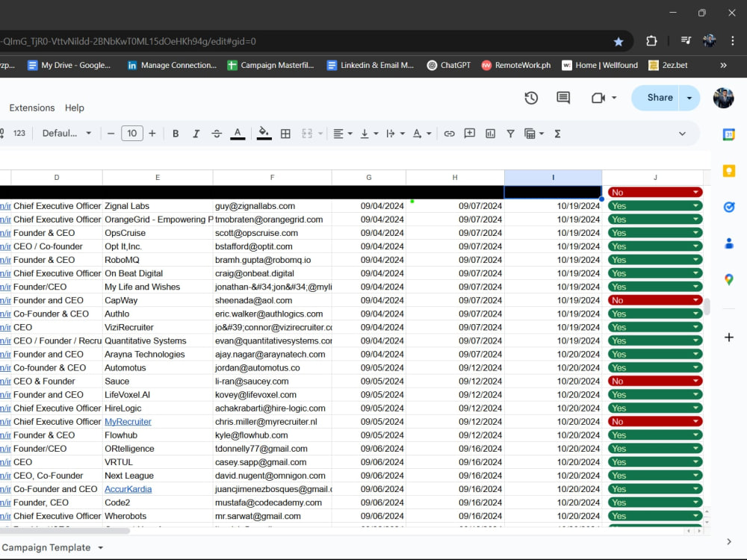Select cell kyle@flowhub.com

pyautogui.click(x=272, y=435)
